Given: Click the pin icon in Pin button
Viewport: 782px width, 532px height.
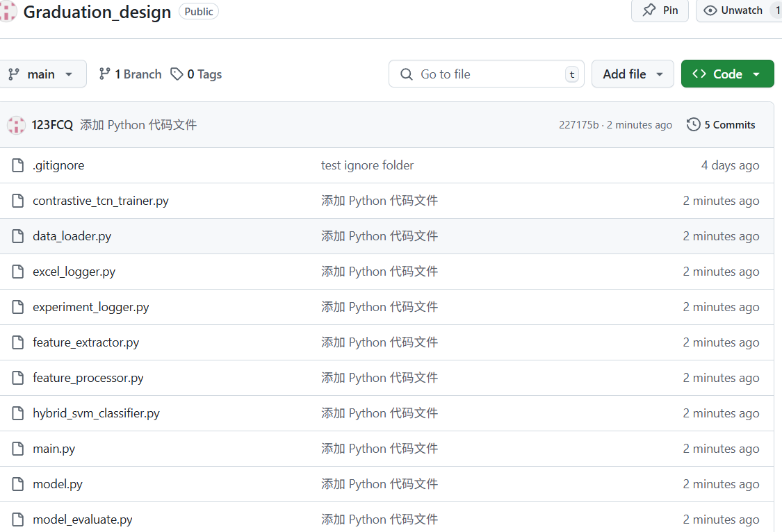Looking at the screenshot, I should point(649,10).
